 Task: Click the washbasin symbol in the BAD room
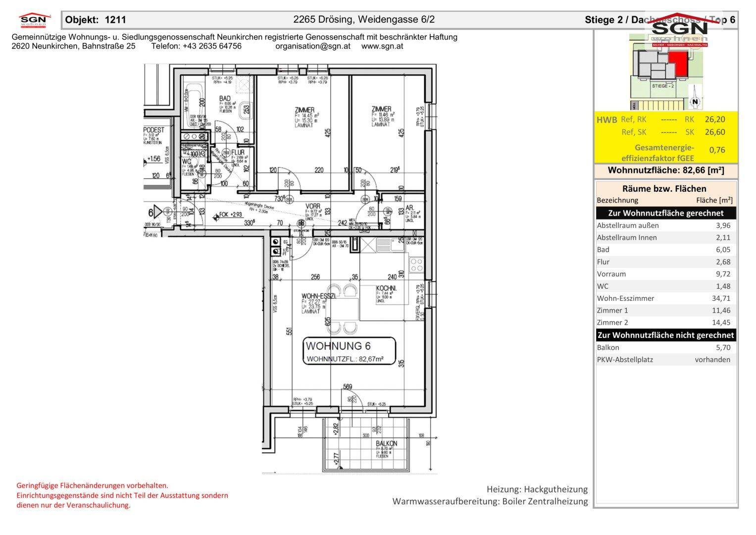coord(245,109)
